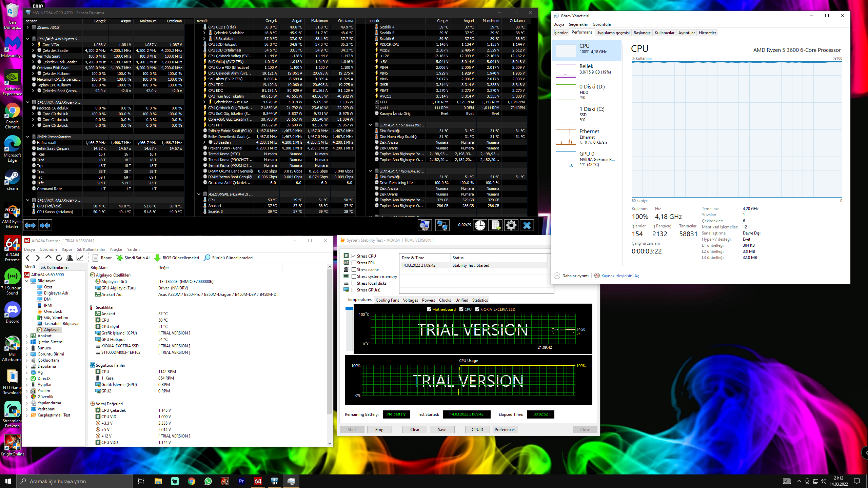
Task: Toggle CPU temperature graph checkbox
Action: pyautogui.click(x=461, y=309)
